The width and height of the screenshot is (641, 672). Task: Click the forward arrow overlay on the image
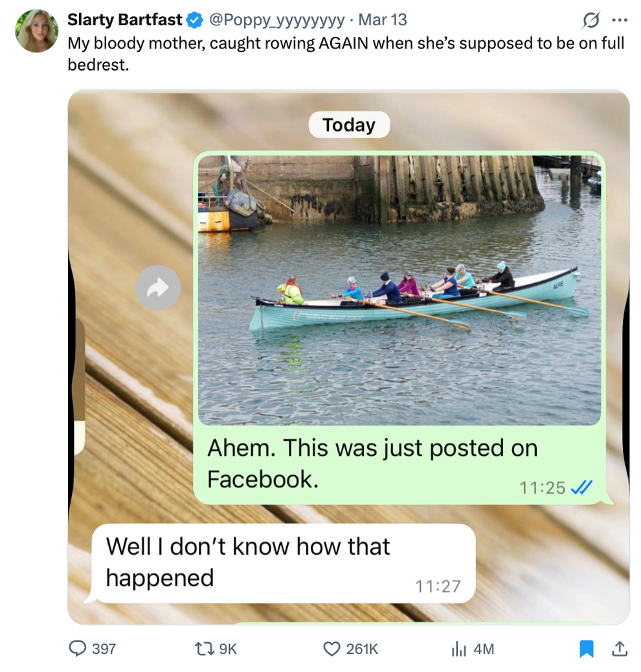coord(157,288)
